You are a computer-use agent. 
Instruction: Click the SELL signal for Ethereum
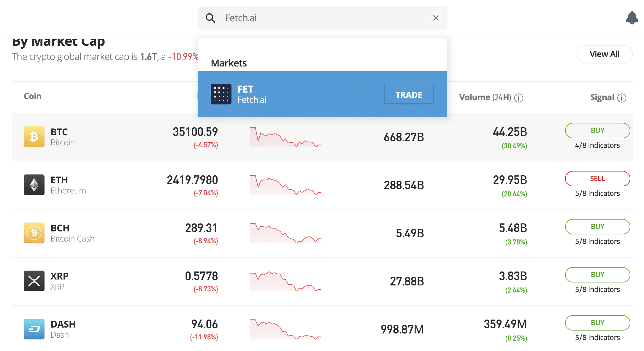point(597,179)
